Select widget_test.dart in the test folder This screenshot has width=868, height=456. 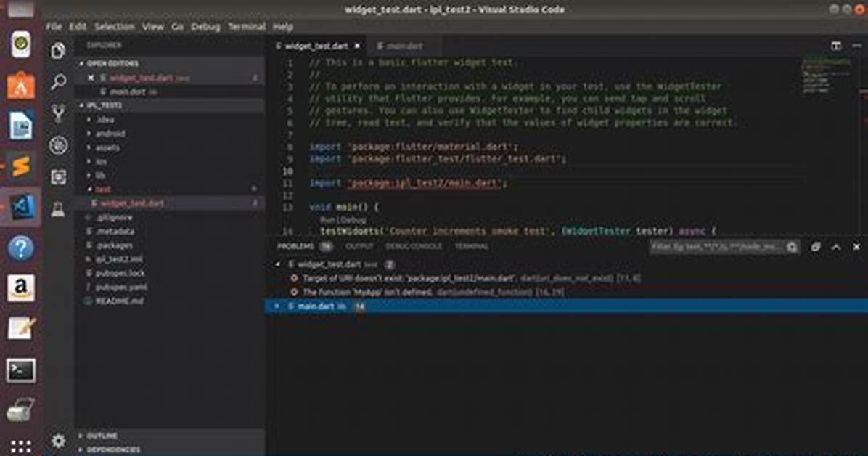click(x=132, y=203)
